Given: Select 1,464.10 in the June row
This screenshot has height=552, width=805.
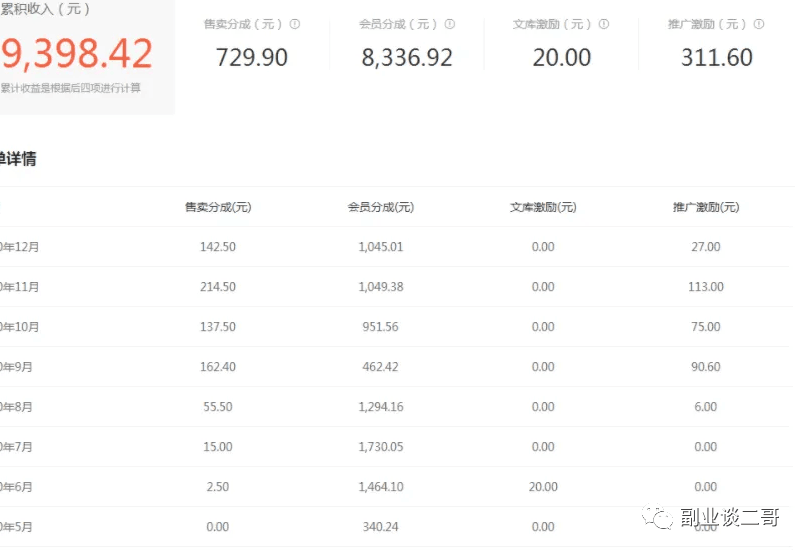Looking at the screenshot, I should tap(381, 487).
